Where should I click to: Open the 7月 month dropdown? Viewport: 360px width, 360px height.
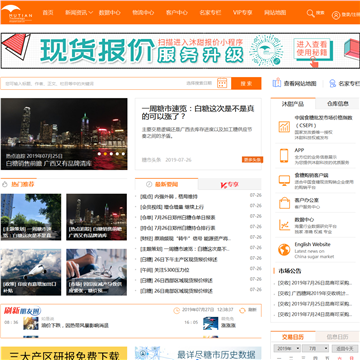315,349
